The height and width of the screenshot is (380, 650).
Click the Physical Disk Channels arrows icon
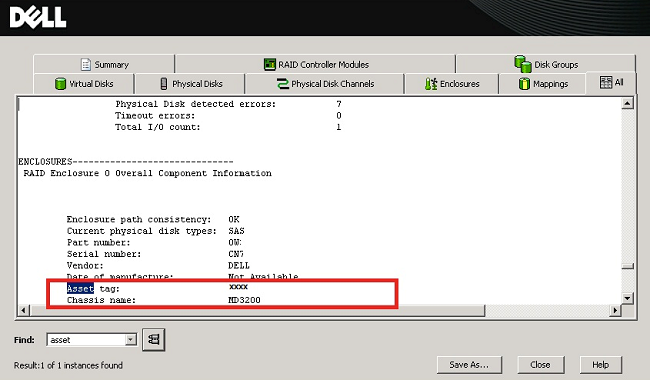point(283,84)
